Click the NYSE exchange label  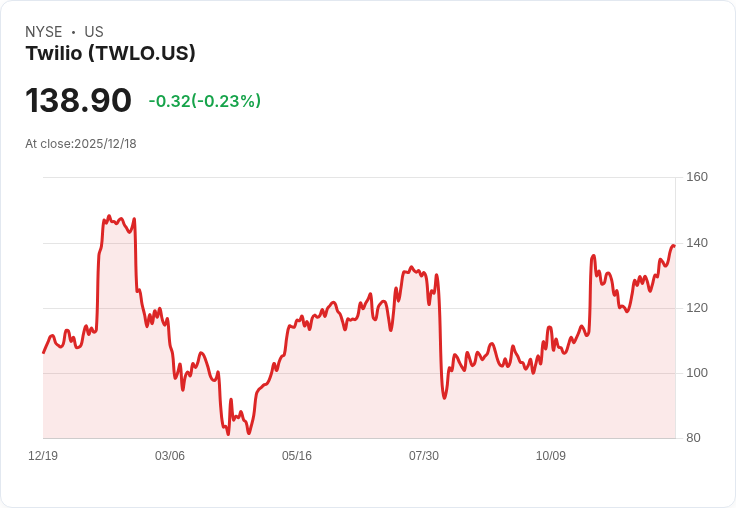tap(44, 32)
